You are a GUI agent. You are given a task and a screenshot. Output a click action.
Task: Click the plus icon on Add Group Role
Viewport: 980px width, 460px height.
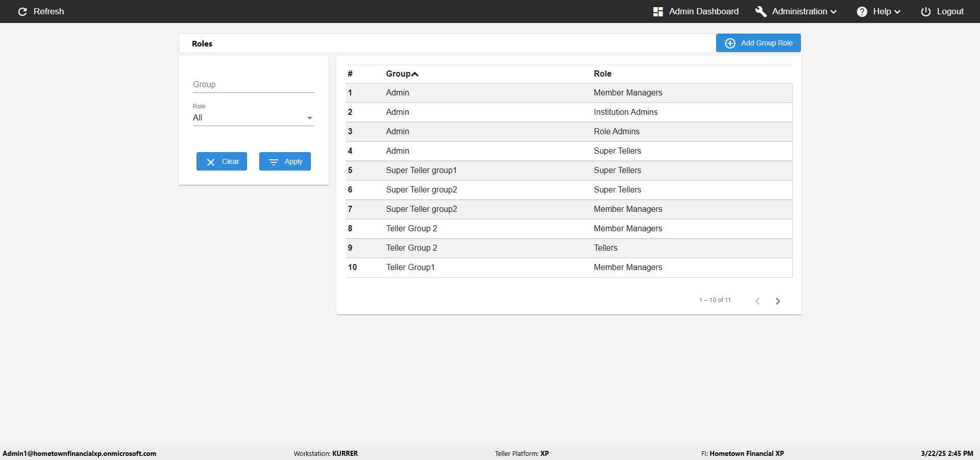tap(730, 43)
